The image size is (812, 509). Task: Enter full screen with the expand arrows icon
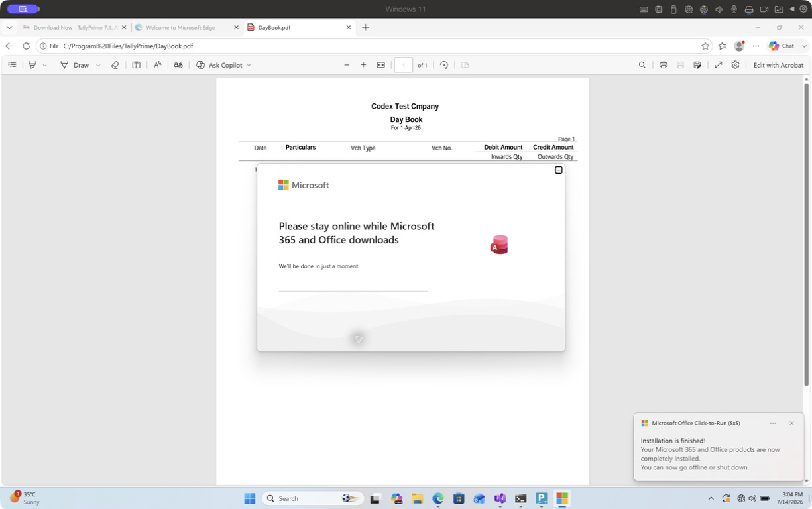(x=718, y=65)
